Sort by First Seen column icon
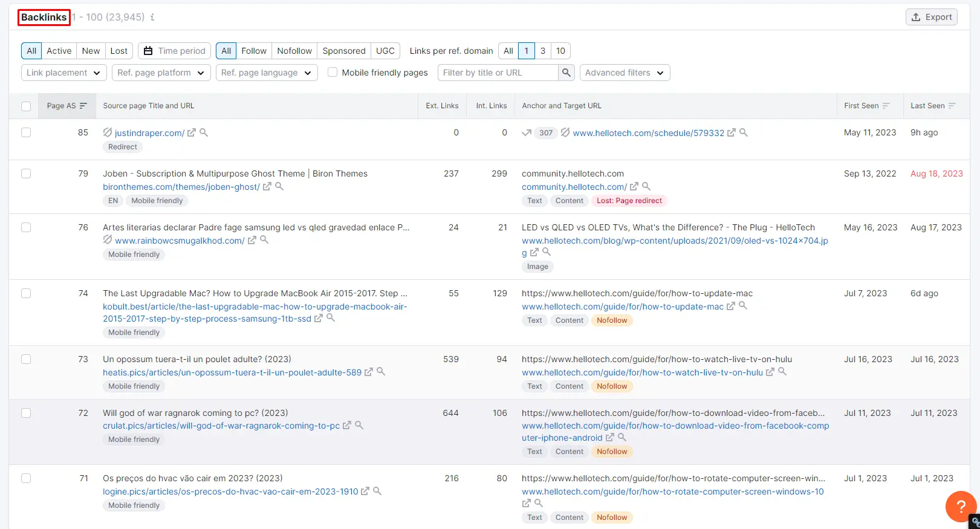 coord(886,106)
